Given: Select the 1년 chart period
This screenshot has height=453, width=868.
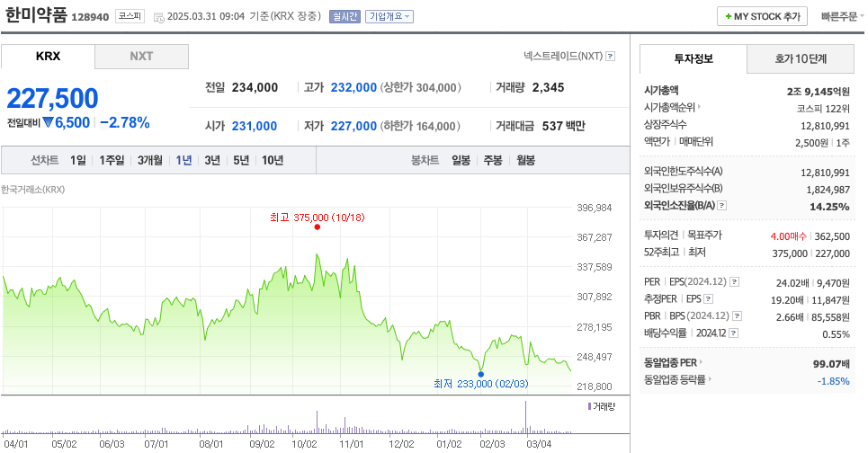Looking at the screenshot, I should point(183,160).
